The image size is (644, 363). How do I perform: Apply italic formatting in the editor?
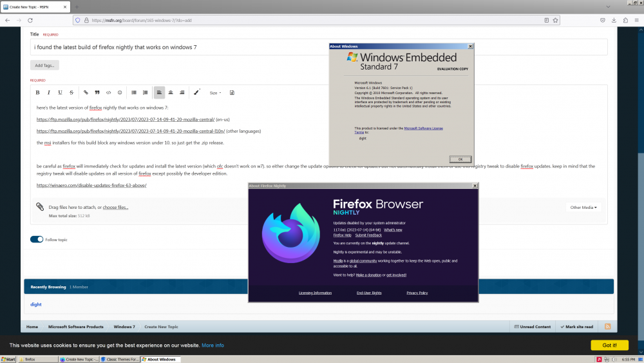[49, 93]
